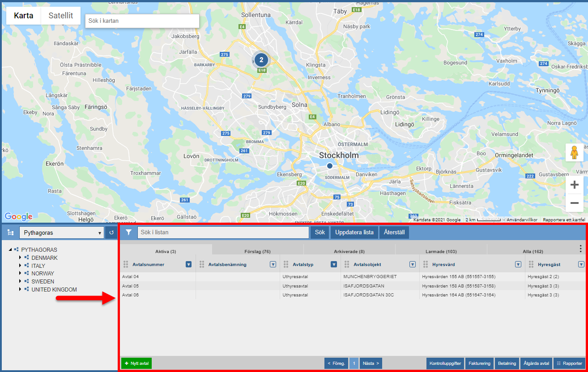Zoom in the map with plus icon

coord(575,185)
